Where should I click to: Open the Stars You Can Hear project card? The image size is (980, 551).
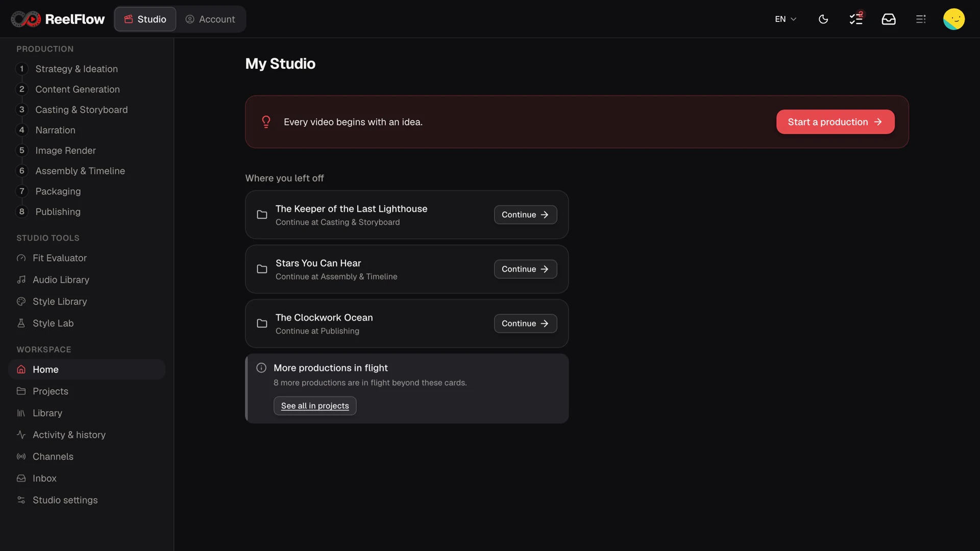pos(407,269)
